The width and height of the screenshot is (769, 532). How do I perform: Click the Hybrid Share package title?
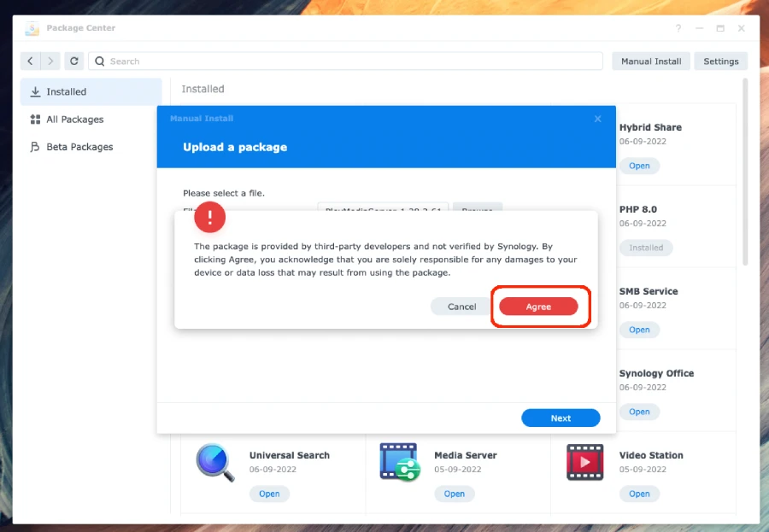pyautogui.click(x=650, y=127)
